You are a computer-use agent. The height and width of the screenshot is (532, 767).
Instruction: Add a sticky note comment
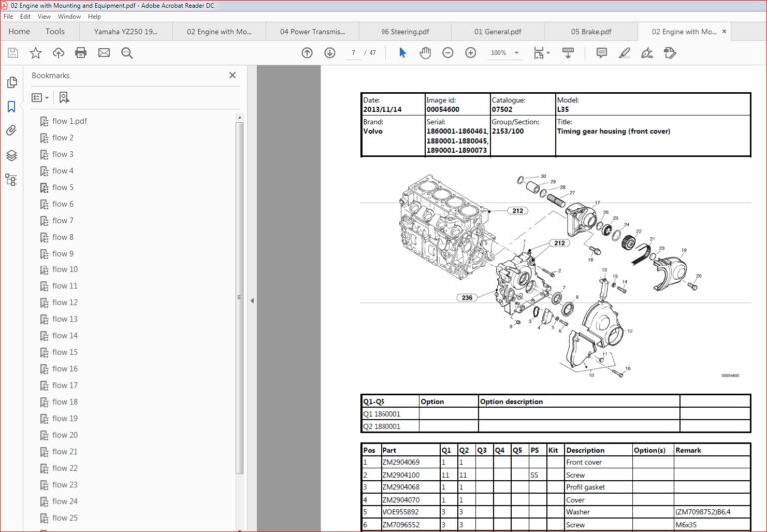pyautogui.click(x=601, y=53)
